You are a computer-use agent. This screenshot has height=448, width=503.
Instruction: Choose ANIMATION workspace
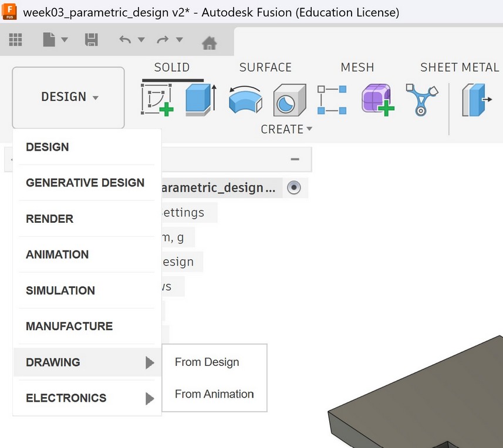[87, 254]
